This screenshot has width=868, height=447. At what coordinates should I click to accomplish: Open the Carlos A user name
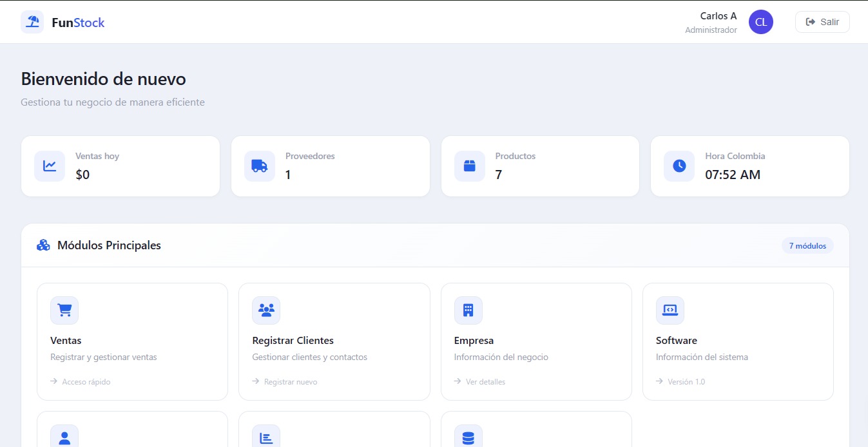pyautogui.click(x=718, y=16)
